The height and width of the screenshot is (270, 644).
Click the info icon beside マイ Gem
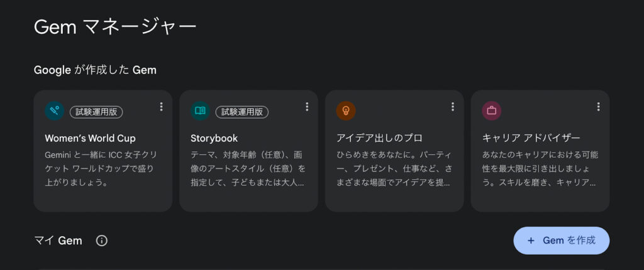click(x=102, y=240)
